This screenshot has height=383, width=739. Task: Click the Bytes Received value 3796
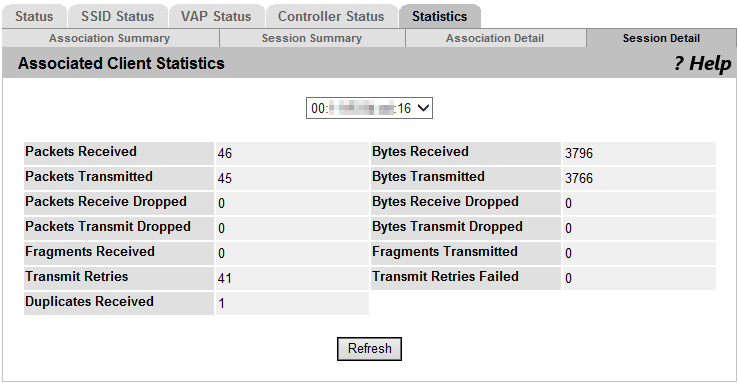pyautogui.click(x=579, y=153)
